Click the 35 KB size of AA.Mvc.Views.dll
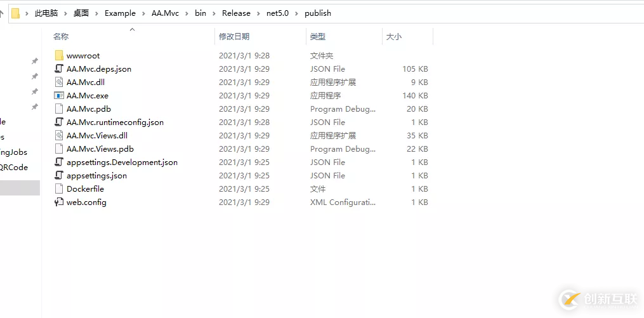The image size is (644, 318). [417, 136]
